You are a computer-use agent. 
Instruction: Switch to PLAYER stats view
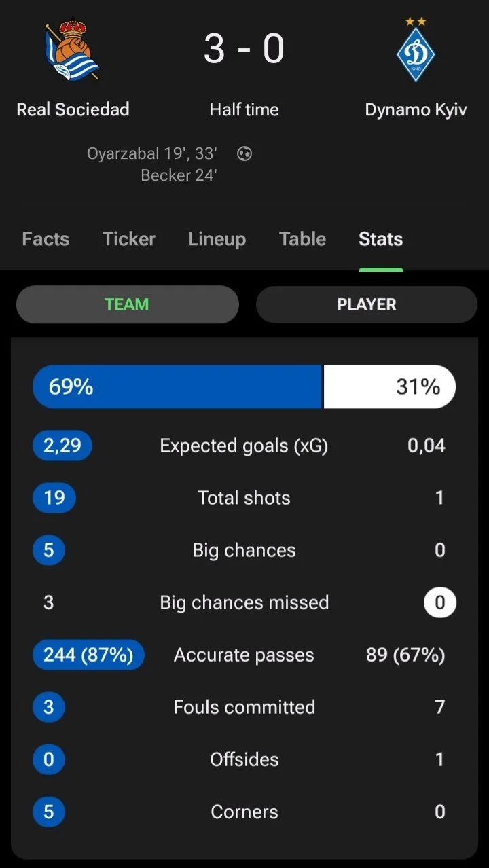point(367,304)
